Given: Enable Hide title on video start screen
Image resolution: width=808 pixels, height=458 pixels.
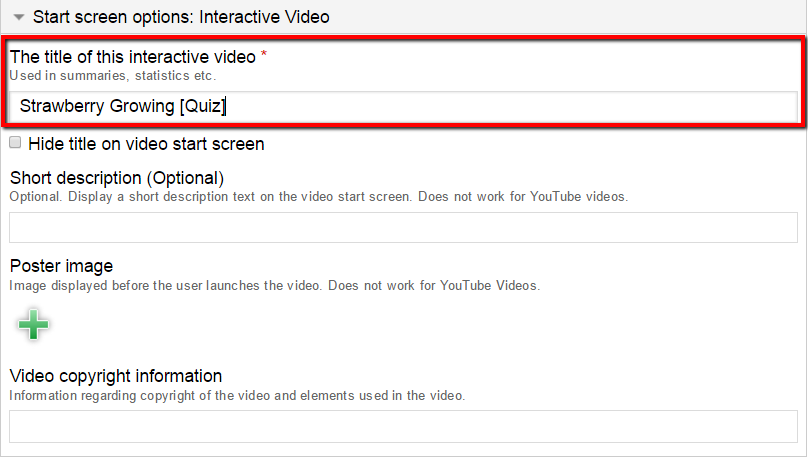Looking at the screenshot, I should (x=15, y=143).
